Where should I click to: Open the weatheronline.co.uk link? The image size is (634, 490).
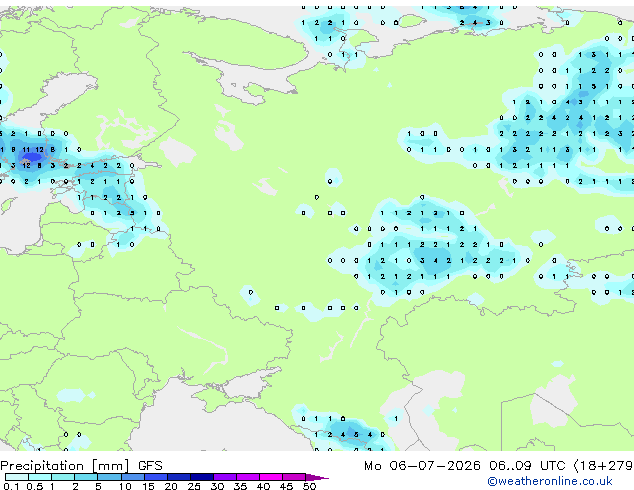coord(550,481)
